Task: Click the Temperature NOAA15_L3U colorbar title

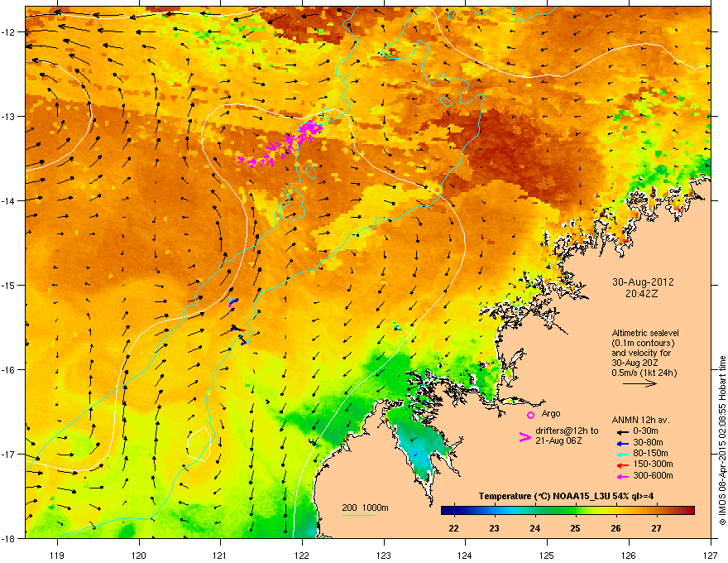Action: pos(566,496)
